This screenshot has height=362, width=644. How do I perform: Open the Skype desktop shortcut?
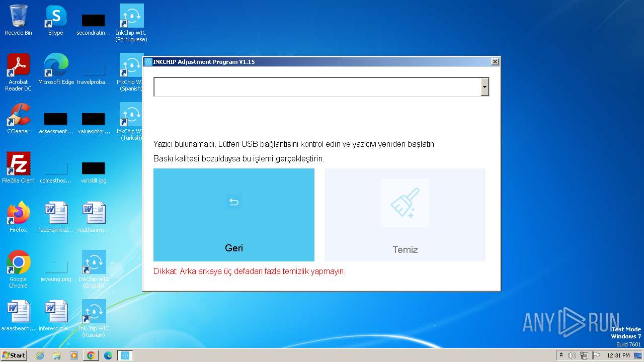(x=56, y=21)
